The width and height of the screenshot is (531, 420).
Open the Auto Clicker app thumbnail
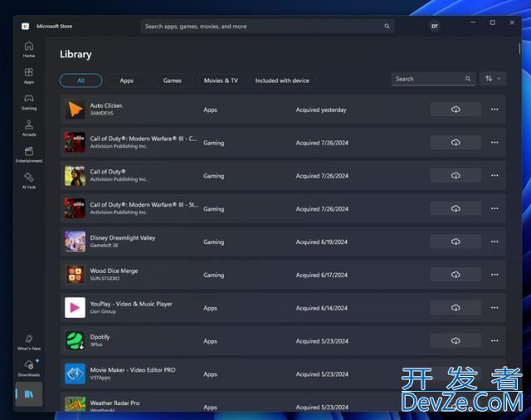pyautogui.click(x=75, y=110)
